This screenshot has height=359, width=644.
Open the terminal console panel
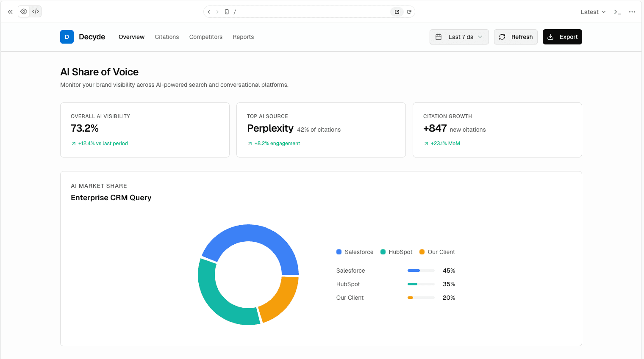pos(617,12)
